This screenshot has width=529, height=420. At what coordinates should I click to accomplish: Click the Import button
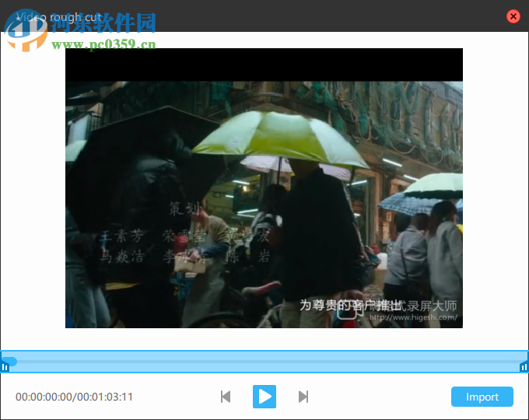[x=482, y=397]
